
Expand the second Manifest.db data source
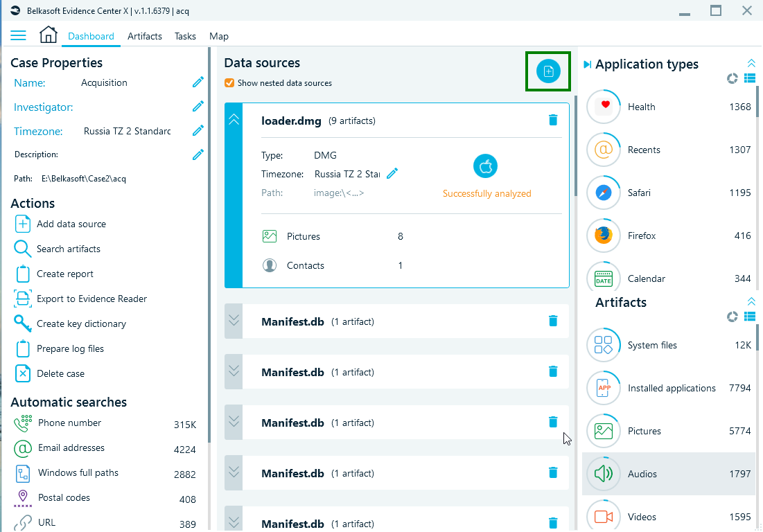234,371
